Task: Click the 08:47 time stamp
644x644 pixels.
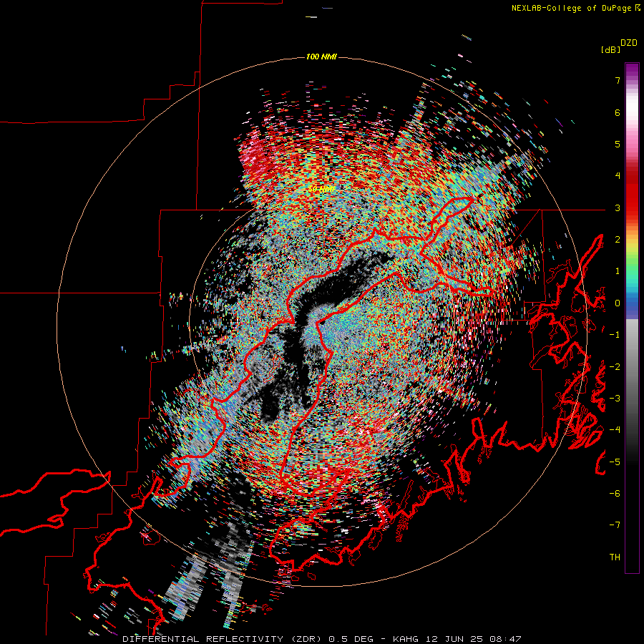Action: 507,639
